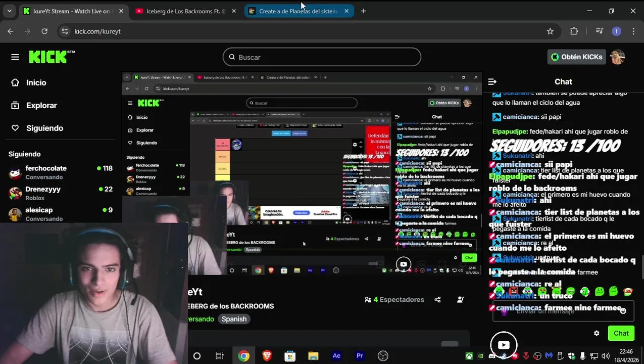Open File Explorer from the taskbar
The image size is (644, 364).
tap(313, 356)
